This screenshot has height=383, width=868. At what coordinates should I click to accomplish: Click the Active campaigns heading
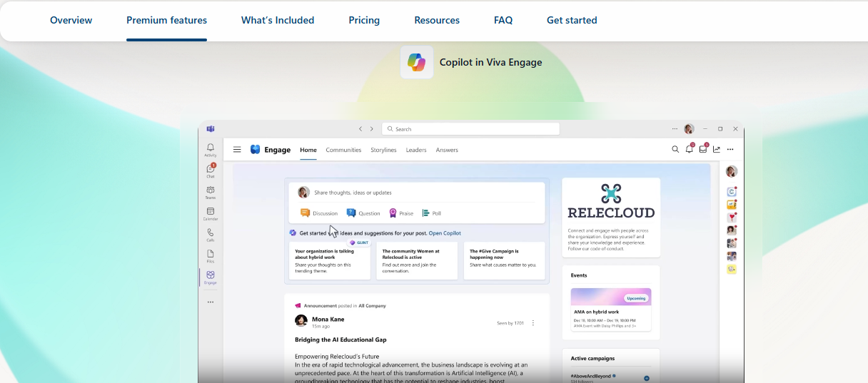(x=592, y=358)
